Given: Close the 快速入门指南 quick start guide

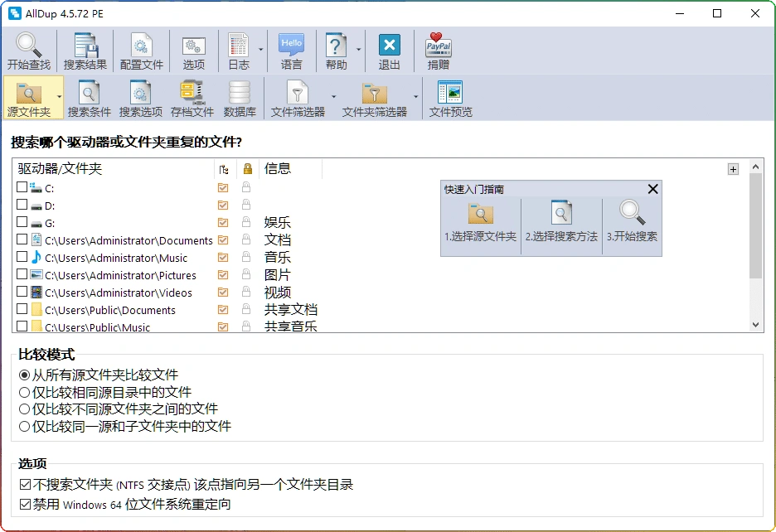Looking at the screenshot, I should [652, 188].
